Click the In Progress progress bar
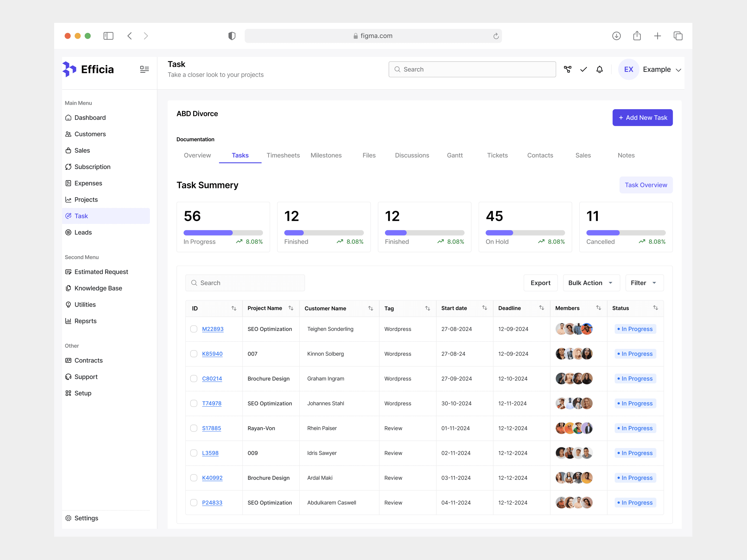This screenshot has height=560, width=747. coord(223,233)
